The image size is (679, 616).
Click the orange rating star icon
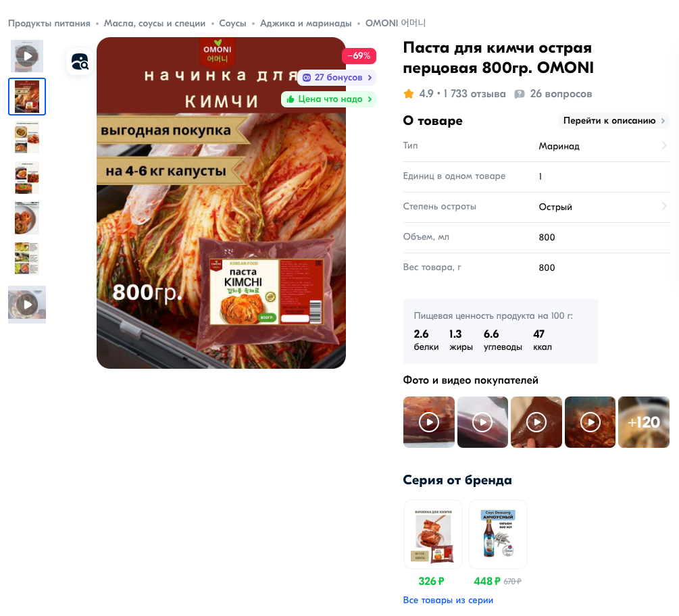[408, 94]
